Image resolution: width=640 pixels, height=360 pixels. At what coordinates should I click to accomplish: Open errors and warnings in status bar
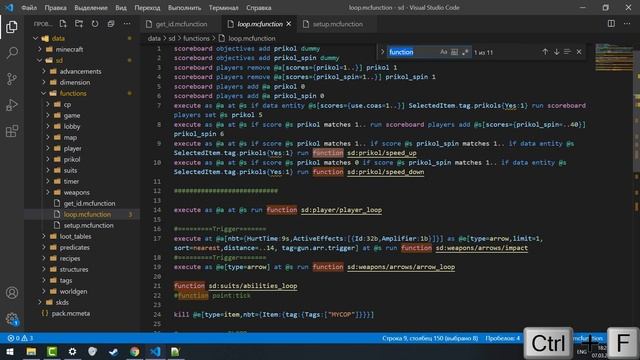pyautogui.click(x=20, y=338)
